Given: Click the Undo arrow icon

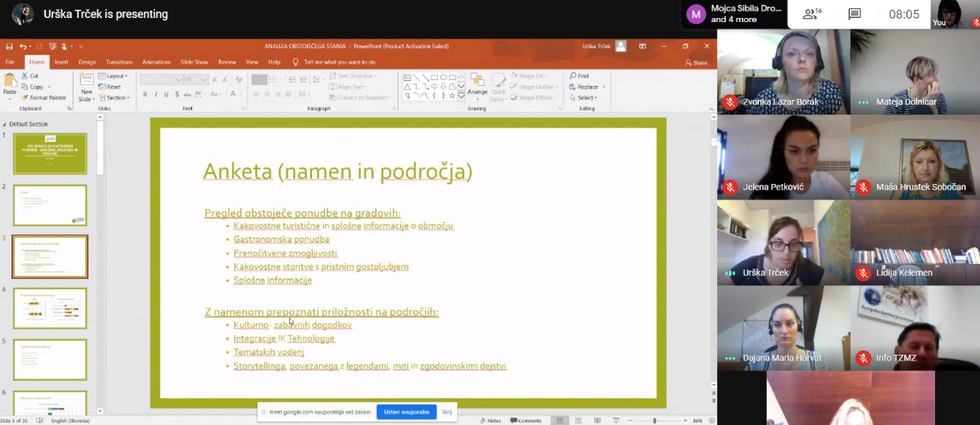Looking at the screenshot, I should click(x=21, y=47).
